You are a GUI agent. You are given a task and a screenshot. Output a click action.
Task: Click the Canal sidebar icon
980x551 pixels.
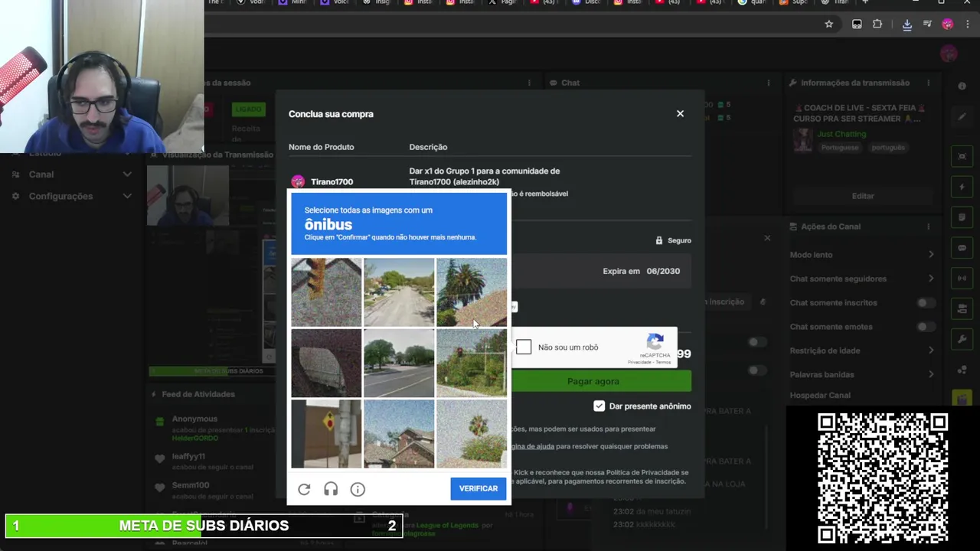[15, 174]
